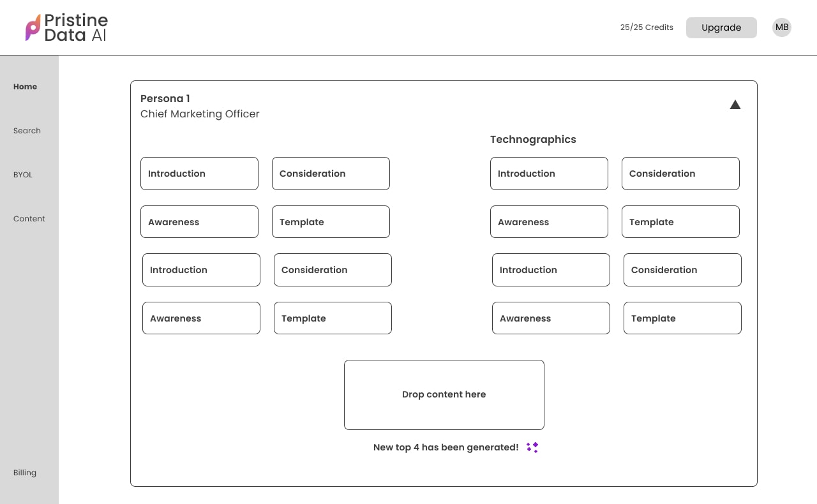This screenshot has height=504, width=817.
Task: Click the Pristine Data AI logo
Action: click(66, 28)
